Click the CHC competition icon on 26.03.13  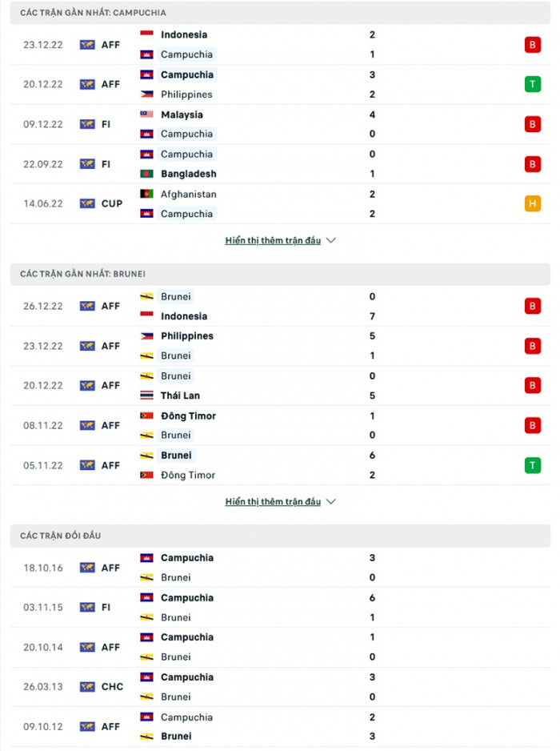pyautogui.click(x=87, y=687)
